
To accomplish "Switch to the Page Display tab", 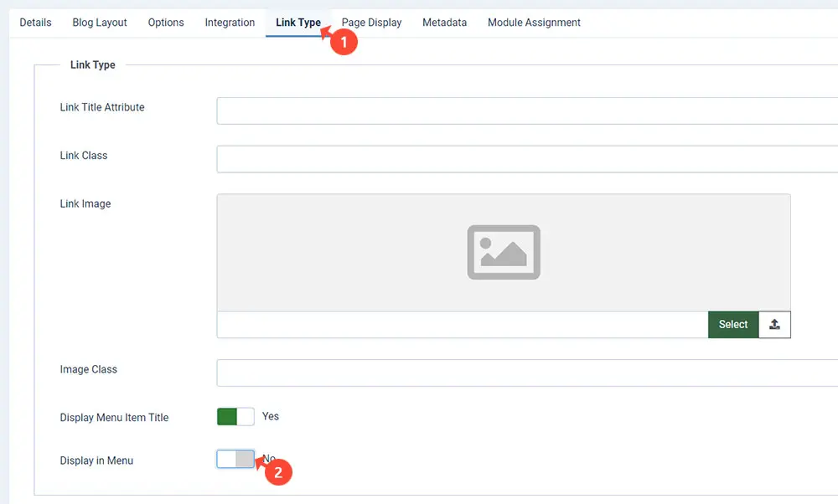I will point(371,23).
